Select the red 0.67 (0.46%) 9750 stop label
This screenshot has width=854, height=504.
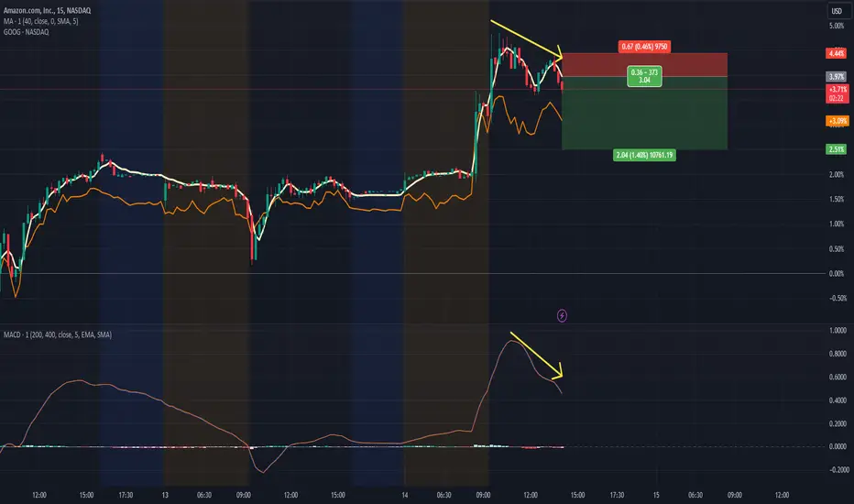[x=644, y=47]
